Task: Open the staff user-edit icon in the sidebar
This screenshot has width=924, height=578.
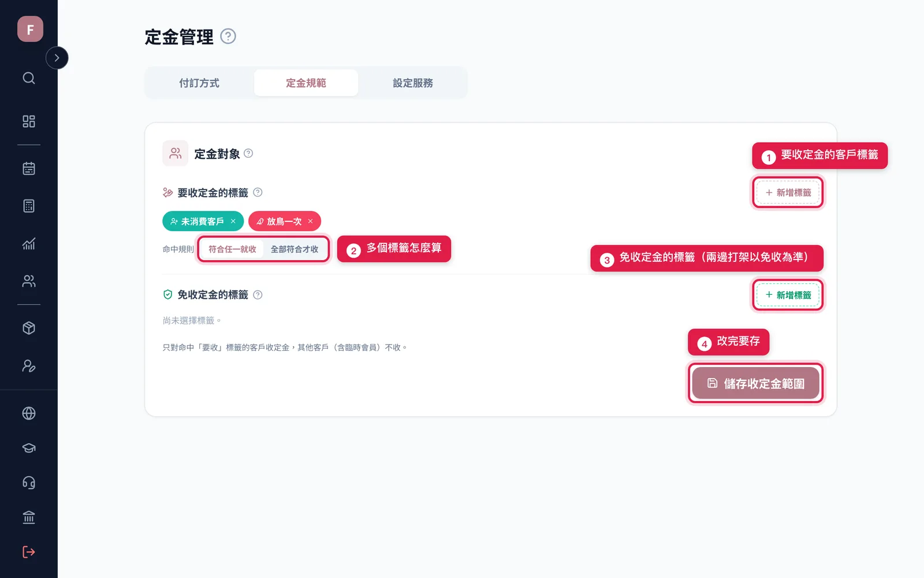Action: click(29, 366)
